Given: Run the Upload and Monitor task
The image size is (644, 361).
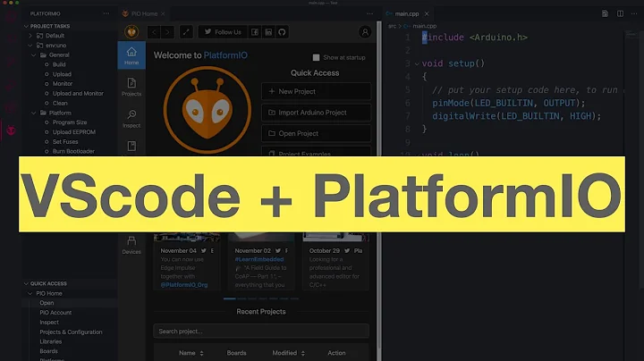Looking at the screenshot, I should point(78,94).
